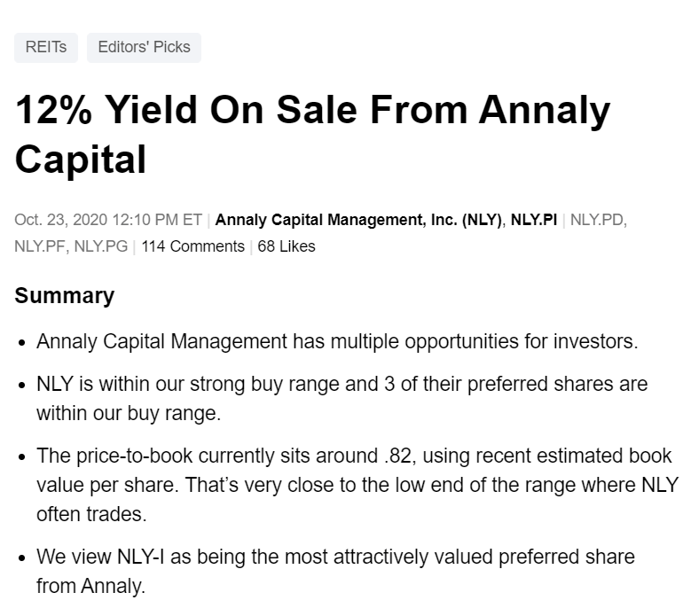Open the NLY.PG ticker link
The height and width of the screenshot is (616, 683).
coord(101,246)
